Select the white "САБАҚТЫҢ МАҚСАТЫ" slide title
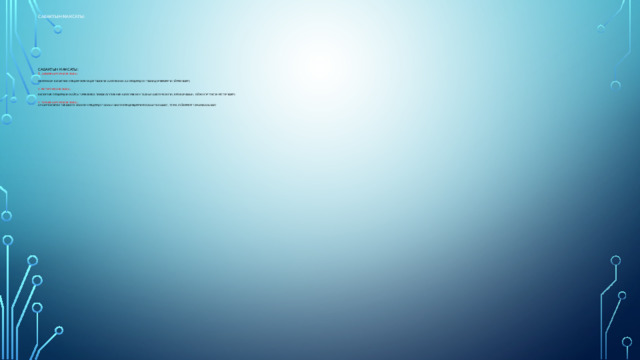 pos(61,17)
